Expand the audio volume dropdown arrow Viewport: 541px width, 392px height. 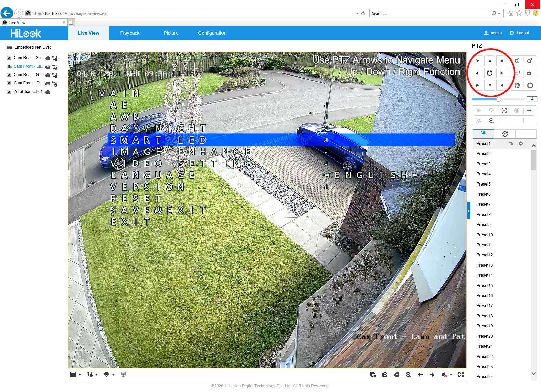click(x=451, y=375)
